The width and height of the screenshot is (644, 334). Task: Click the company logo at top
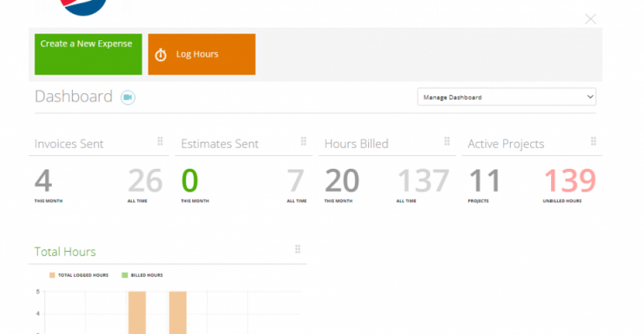[83, 8]
